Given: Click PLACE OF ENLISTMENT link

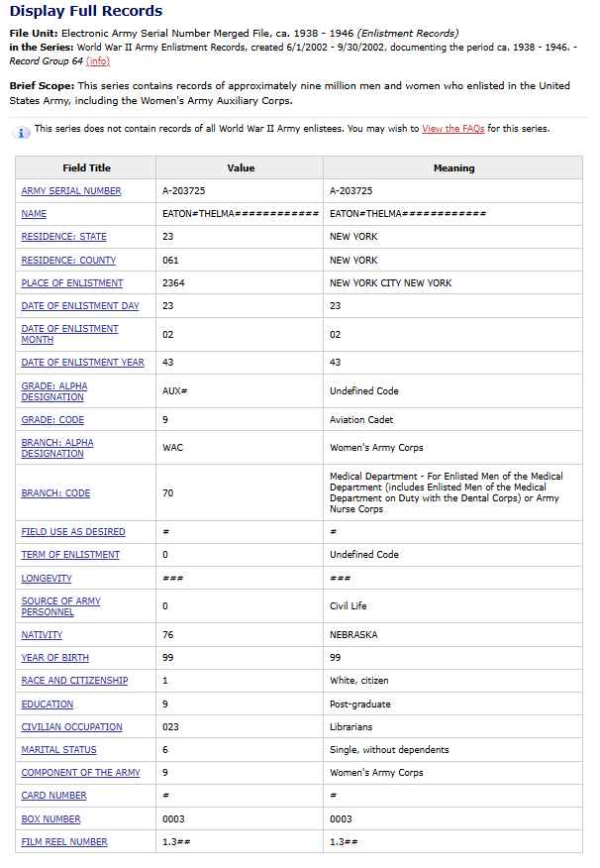Looking at the screenshot, I should [72, 283].
